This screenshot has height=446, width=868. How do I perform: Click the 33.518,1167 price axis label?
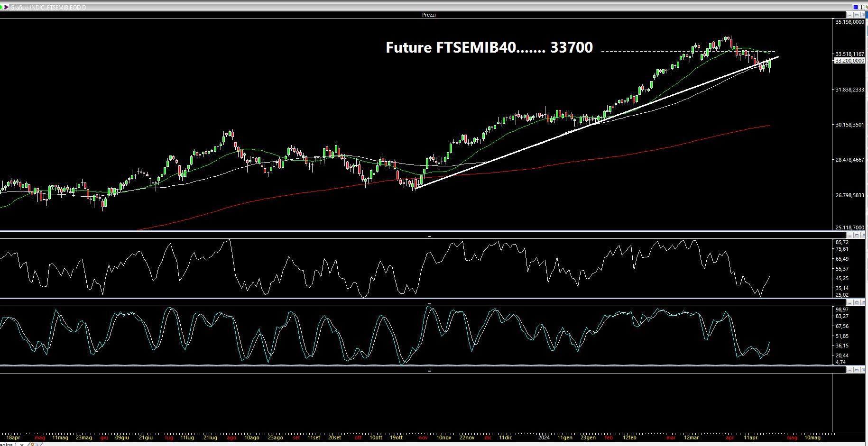(850, 54)
